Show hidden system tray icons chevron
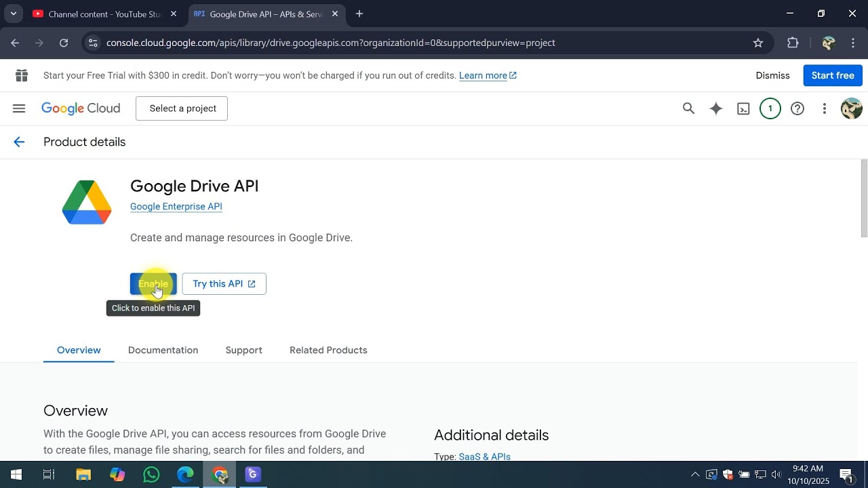Viewport: 868px width, 488px height. (695, 474)
